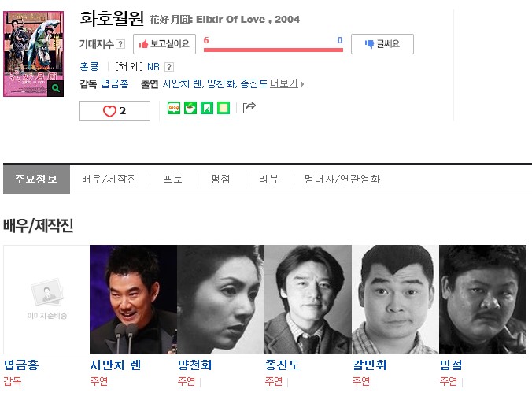
Task: Vote 보고싶어요 thumbs up button
Action: (164, 44)
